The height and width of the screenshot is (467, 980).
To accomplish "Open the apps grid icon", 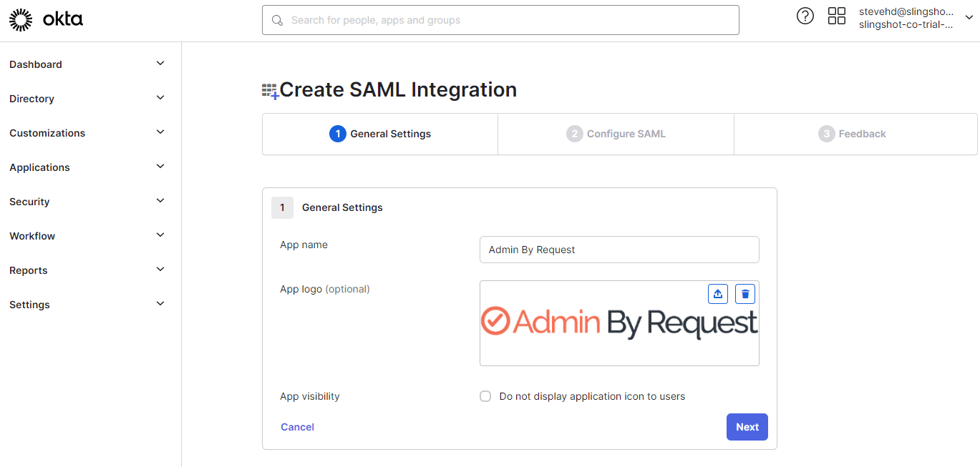I will coord(837,16).
